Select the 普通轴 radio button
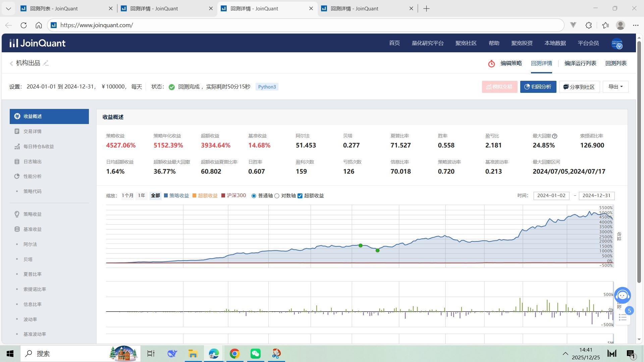 click(x=254, y=196)
